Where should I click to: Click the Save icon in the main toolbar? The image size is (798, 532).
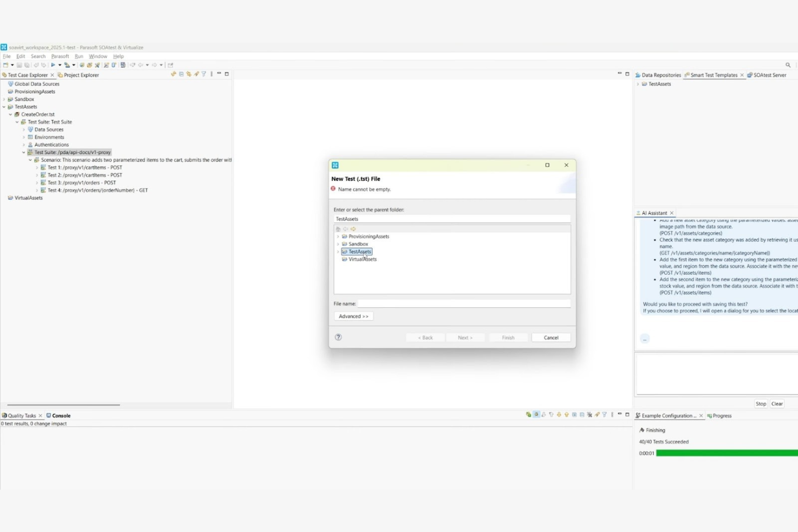(x=20, y=65)
